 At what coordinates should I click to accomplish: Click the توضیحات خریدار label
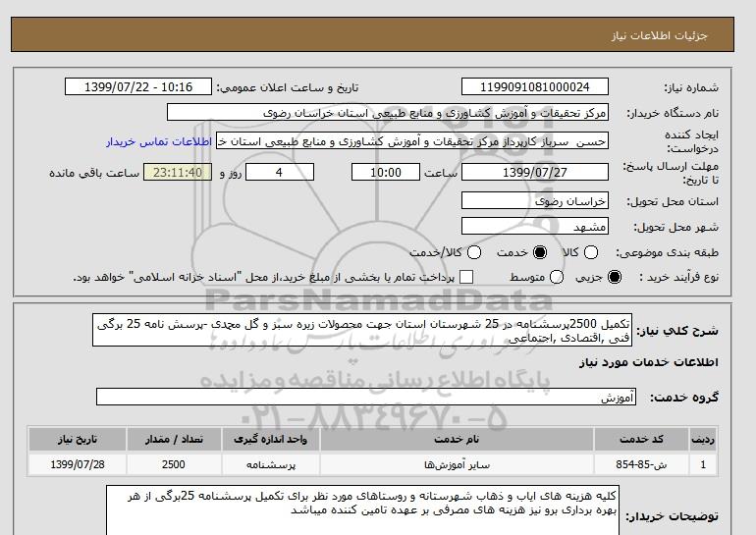(x=672, y=516)
